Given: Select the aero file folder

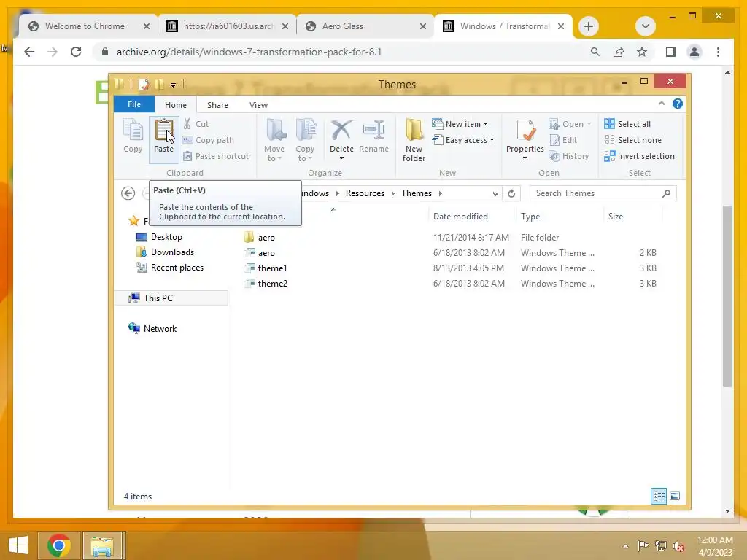Looking at the screenshot, I should (x=266, y=237).
